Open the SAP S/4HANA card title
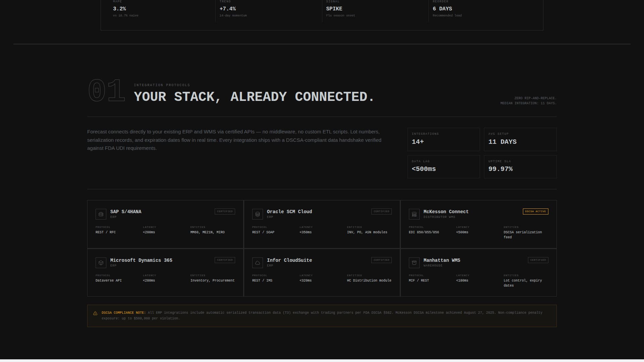Viewport: 644px width, 362px height. pos(126,212)
